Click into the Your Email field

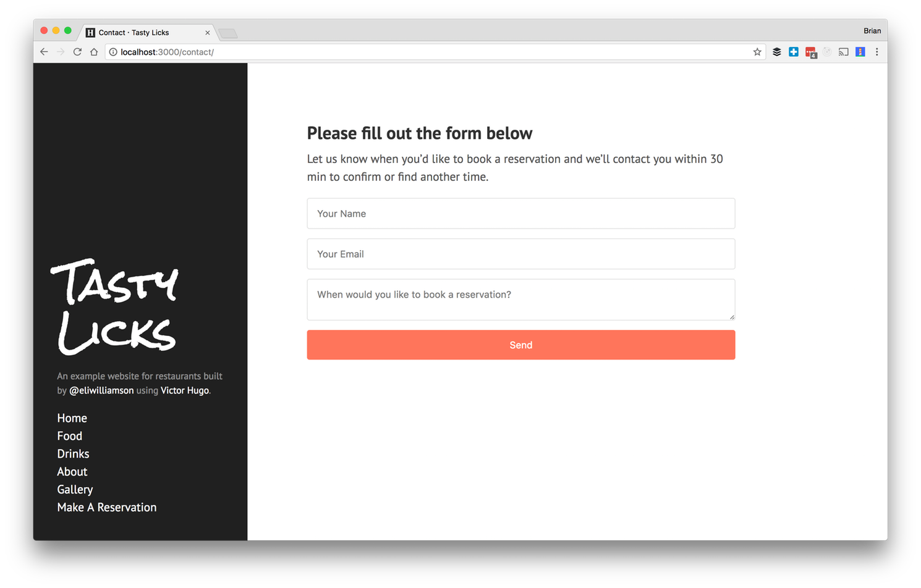[x=520, y=254]
